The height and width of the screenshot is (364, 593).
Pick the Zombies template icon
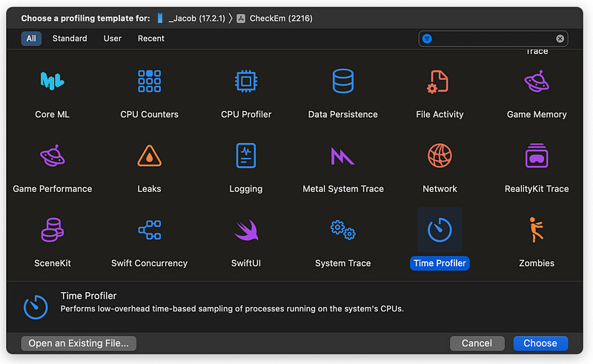click(536, 230)
